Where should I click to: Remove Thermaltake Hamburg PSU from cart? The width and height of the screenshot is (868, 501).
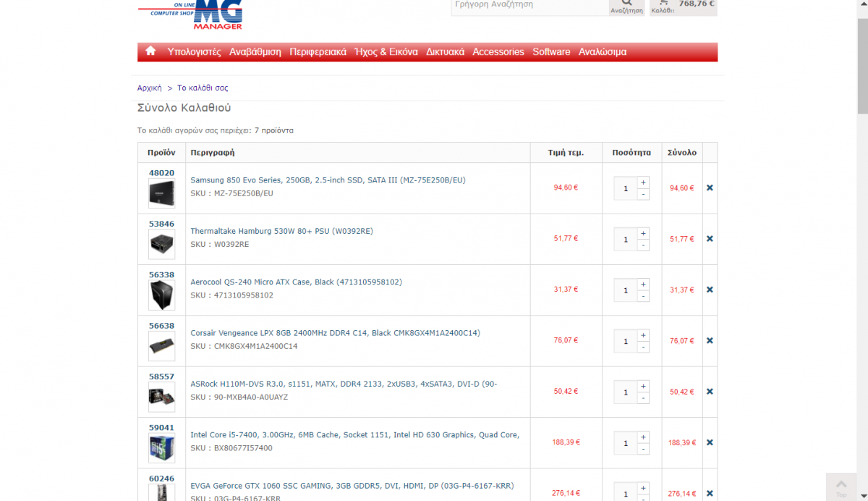tap(710, 238)
